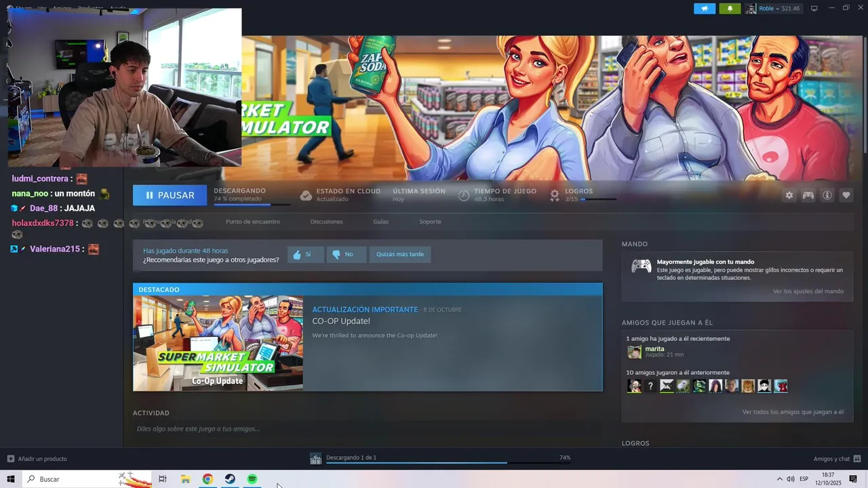868x488 pixels.
Task: Click the orange cat friend avatar
Action: coord(748,386)
